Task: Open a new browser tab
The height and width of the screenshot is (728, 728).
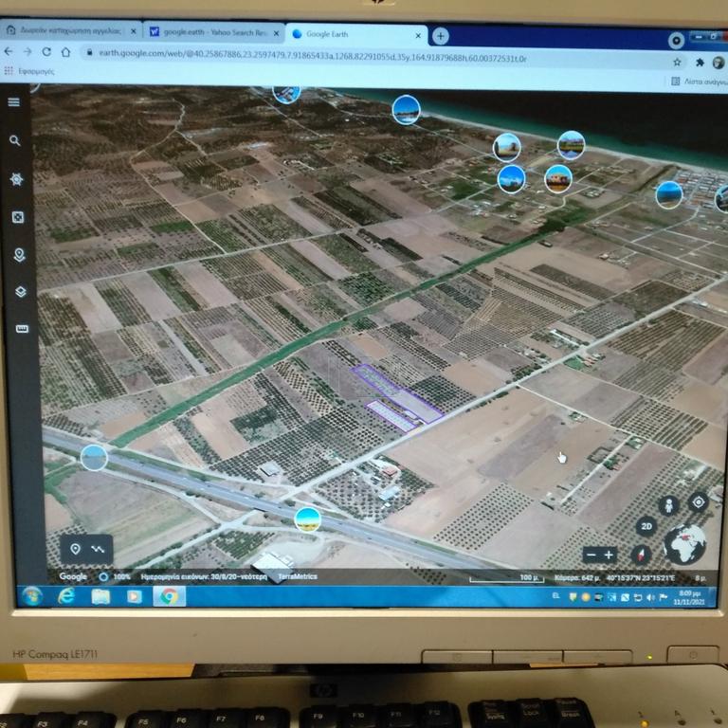Action: click(x=440, y=36)
